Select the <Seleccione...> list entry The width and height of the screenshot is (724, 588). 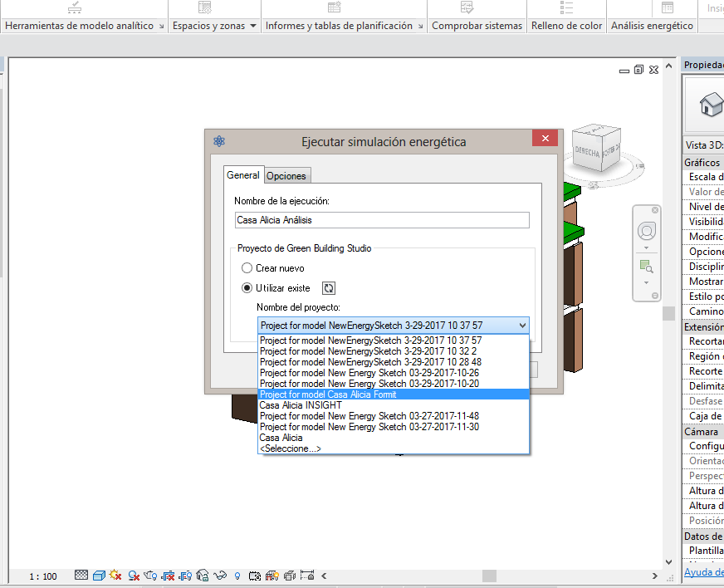393,448
